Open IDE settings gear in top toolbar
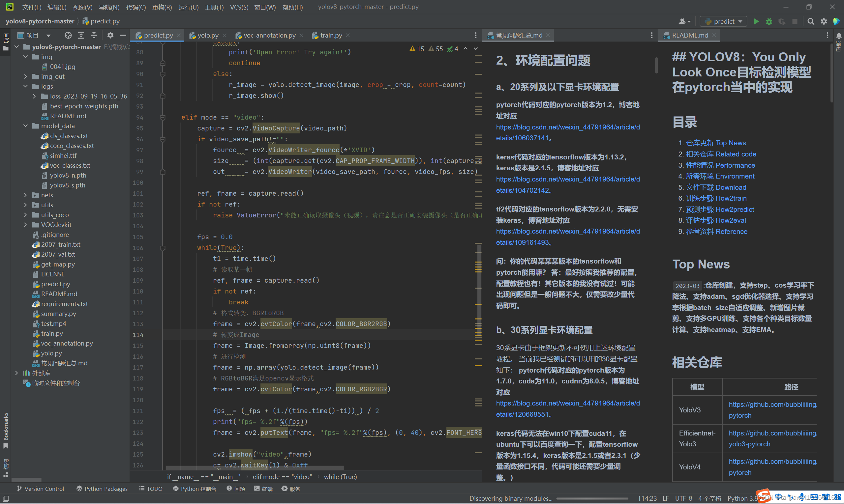Image resolution: width=844 pixels, height=504 pixels. coord(824,21)
